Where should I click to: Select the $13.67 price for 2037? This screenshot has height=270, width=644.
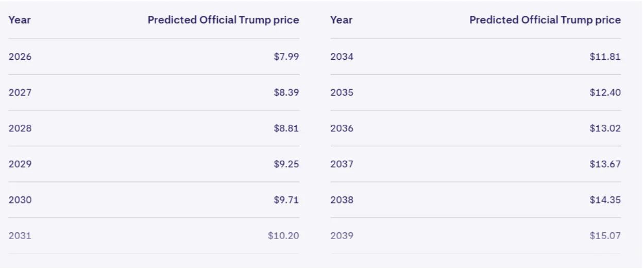click(605, 164)
